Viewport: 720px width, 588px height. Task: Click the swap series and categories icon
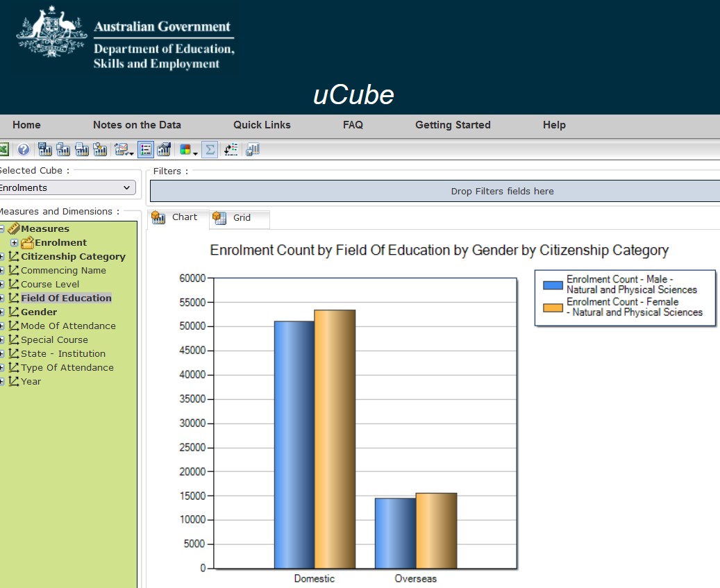click(231, 150)
